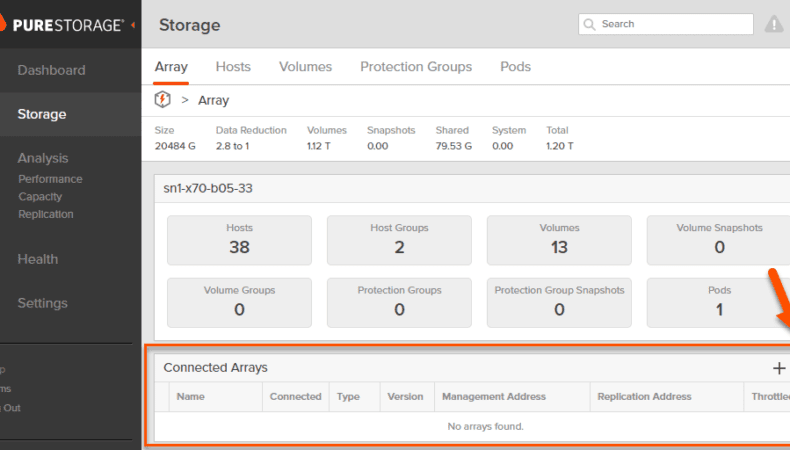Click Array text in breadcrumb
Screen dimensions: 790x450
[x=213, y=100]
